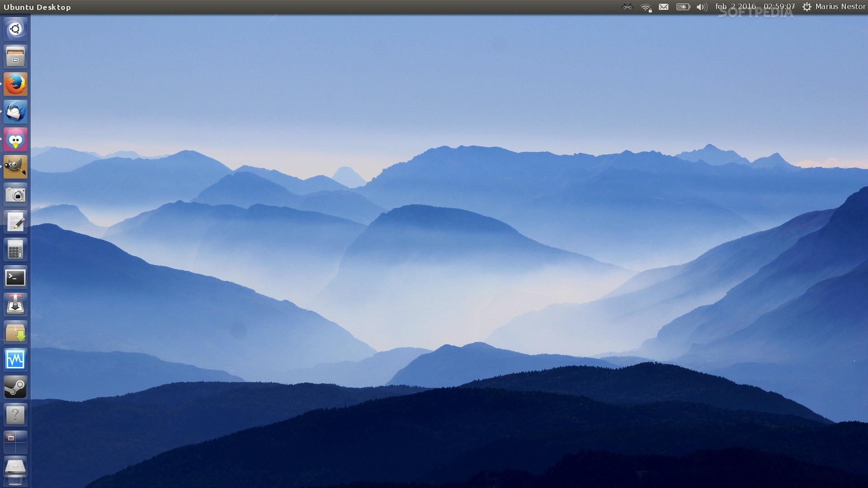This screenshot has width=868, height=488.
Task: Open the Screenshot camera tool
Action: click(x=15, y=195)
